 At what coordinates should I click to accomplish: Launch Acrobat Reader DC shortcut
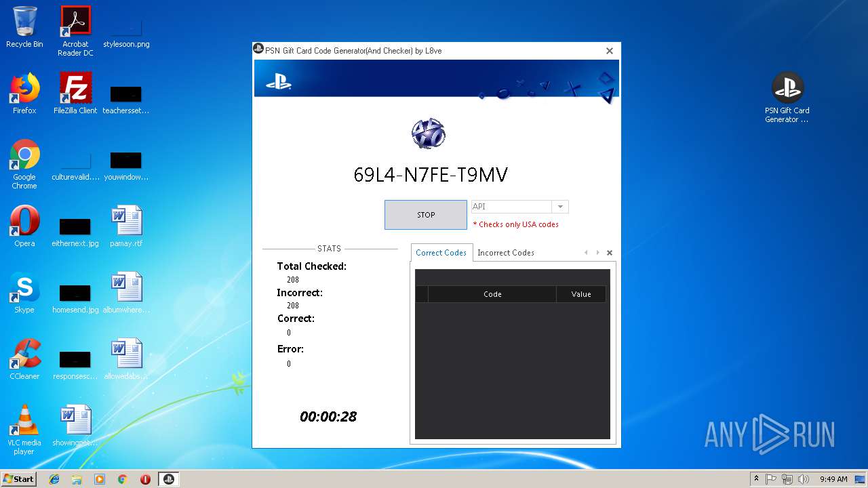click(75, 31)
